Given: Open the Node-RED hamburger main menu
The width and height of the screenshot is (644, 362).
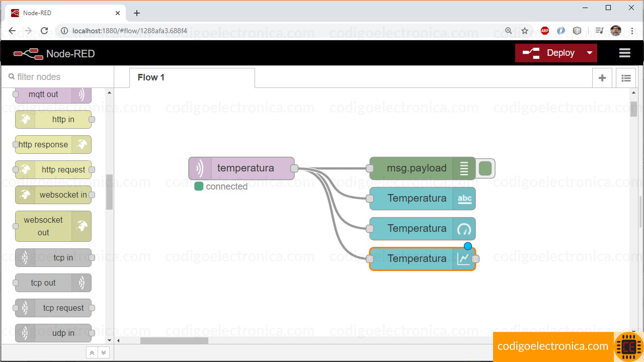Looking at the screenshot, I should tap(624, 53).
